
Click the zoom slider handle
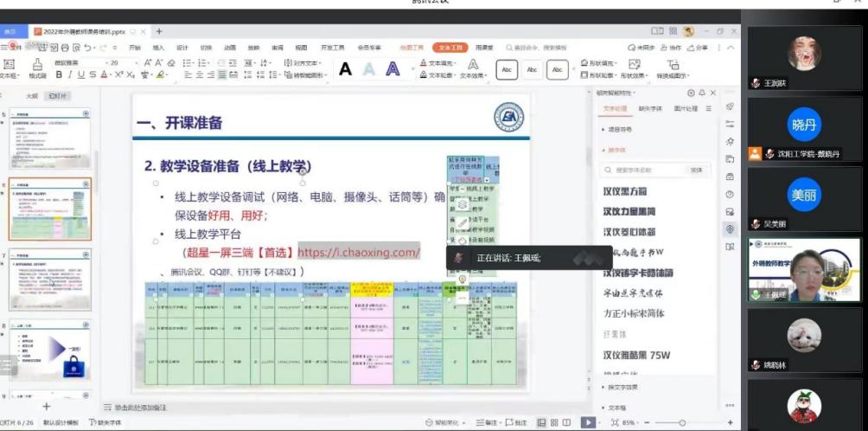pos(682,422)
